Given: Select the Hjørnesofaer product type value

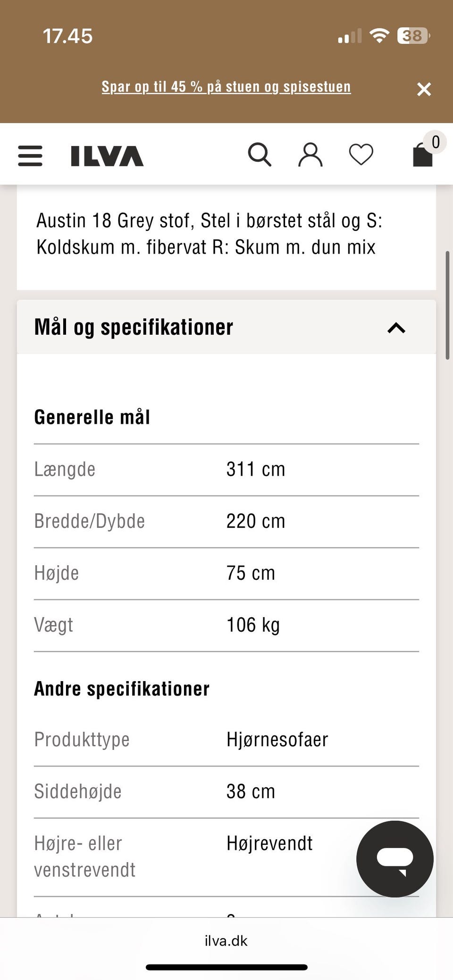Looking at the screenshot, I should pyautogui.click(x=276, y=739).
